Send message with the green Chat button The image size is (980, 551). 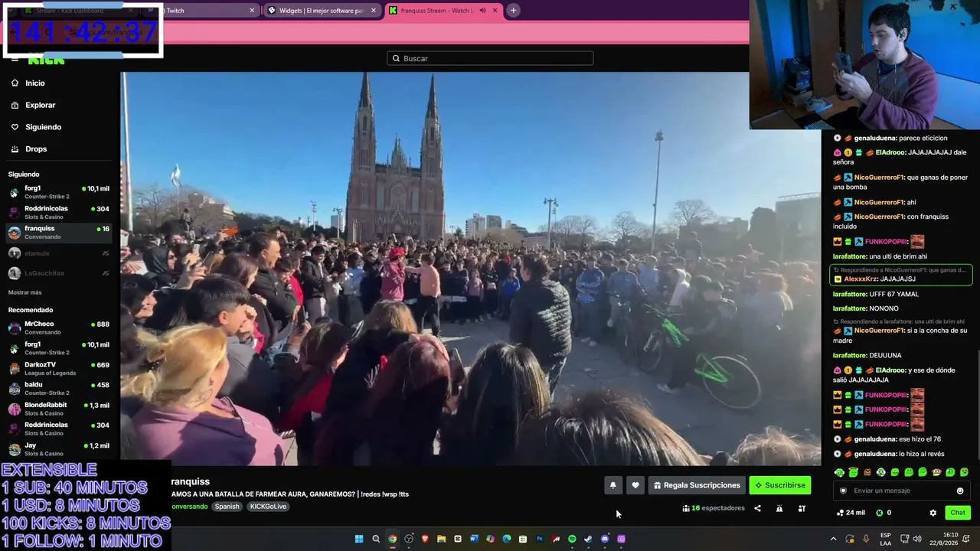click(958, 513)
